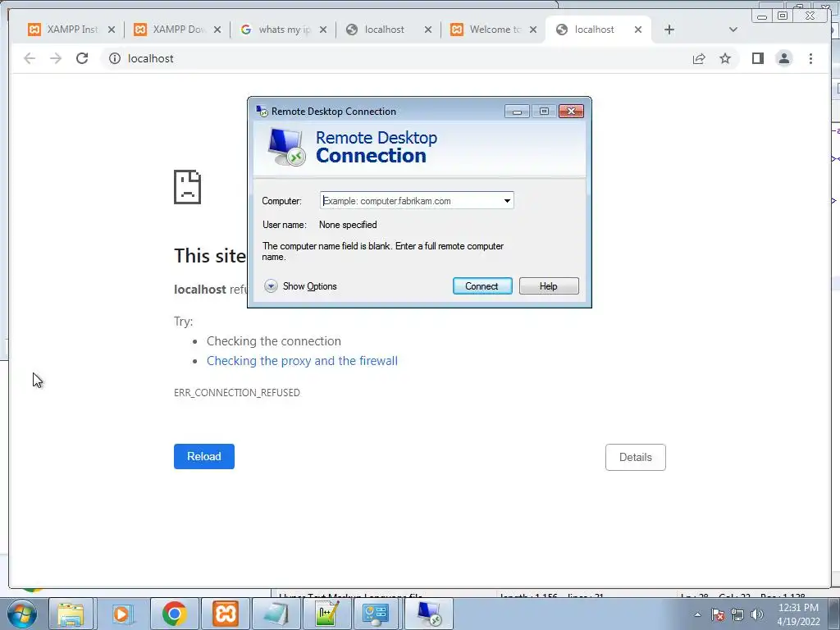Open the Windows Start menu
The image size is (840, 630).
pyautogui.click(x=21, y=614)
